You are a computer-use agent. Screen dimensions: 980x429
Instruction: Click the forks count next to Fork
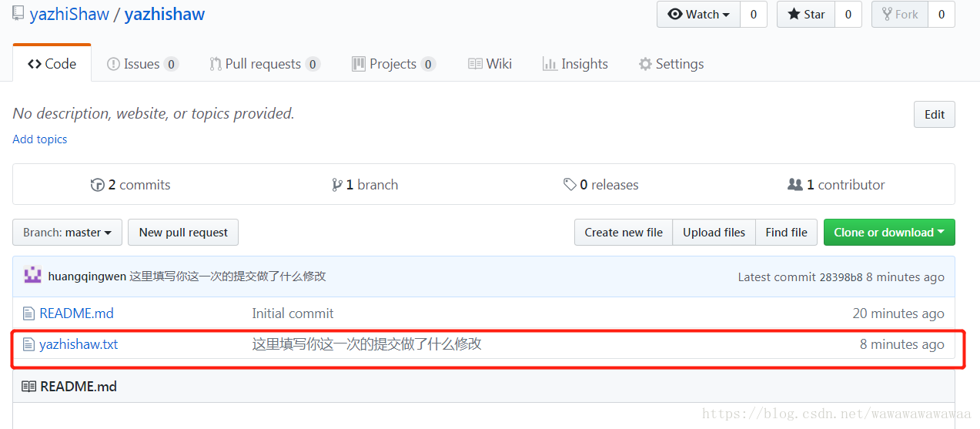coord(942,15)
